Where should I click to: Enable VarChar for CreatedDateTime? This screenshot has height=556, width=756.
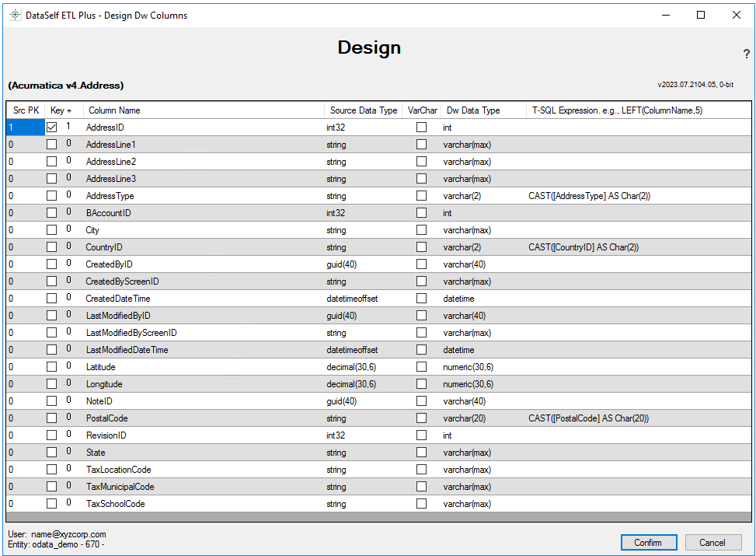(x=421, y=298)
